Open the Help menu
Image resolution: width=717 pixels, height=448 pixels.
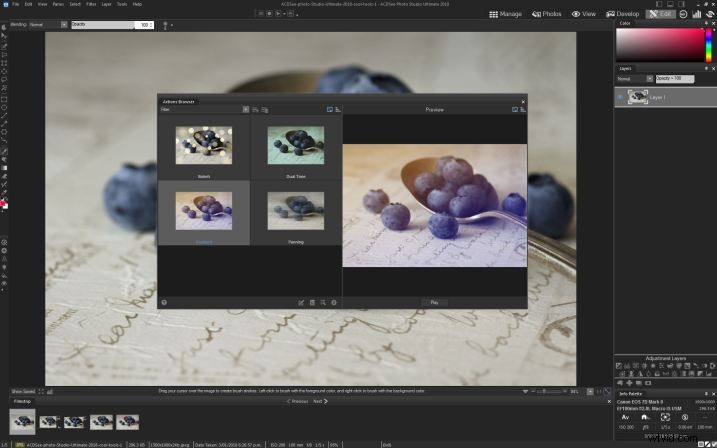[x=137, y=4]
